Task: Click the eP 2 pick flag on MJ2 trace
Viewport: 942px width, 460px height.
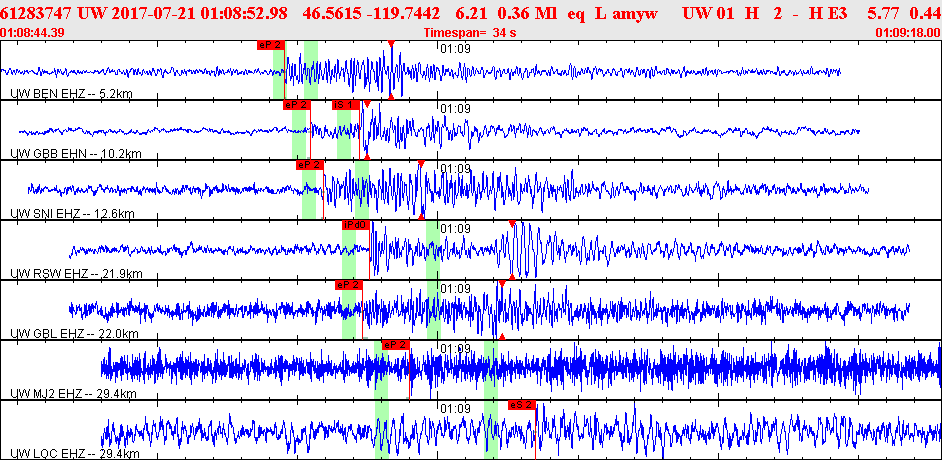Action: [395, 345]
